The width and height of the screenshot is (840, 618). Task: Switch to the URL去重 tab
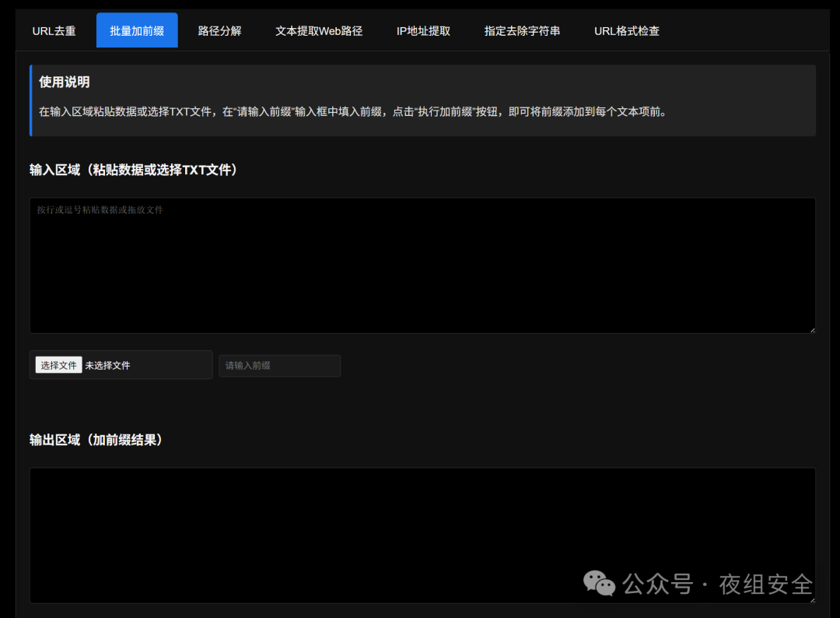coord(54,30)
